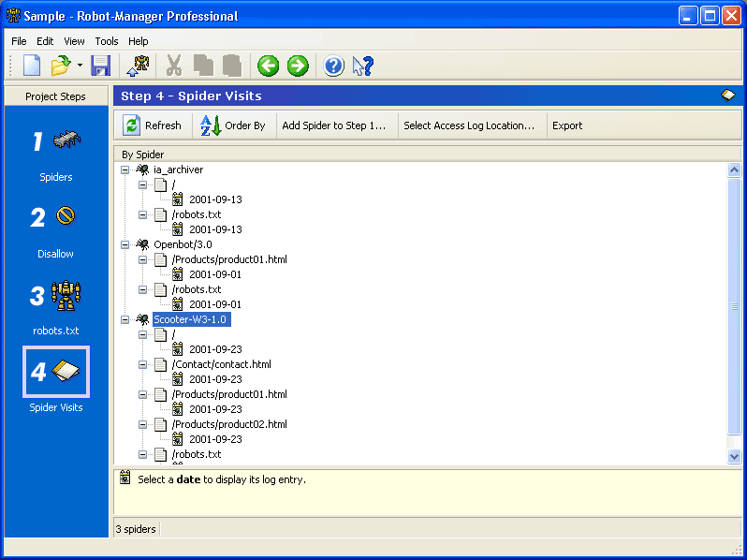Select 2001-09-01 under Openbot /robots.txt
Image resolution: width=747 pixels, height=560 pixels.
click(215, 304)
